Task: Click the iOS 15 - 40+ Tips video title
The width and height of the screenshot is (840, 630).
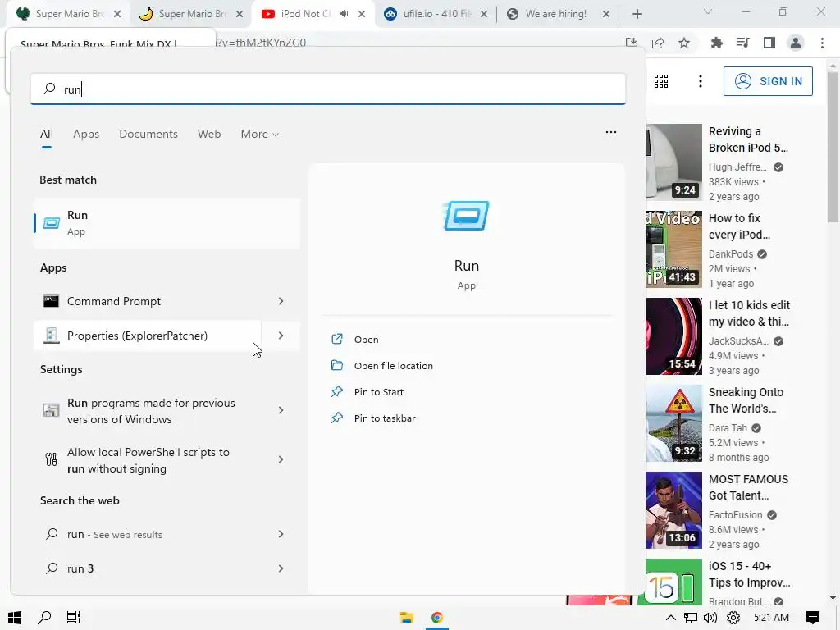Action: [750, 574]
